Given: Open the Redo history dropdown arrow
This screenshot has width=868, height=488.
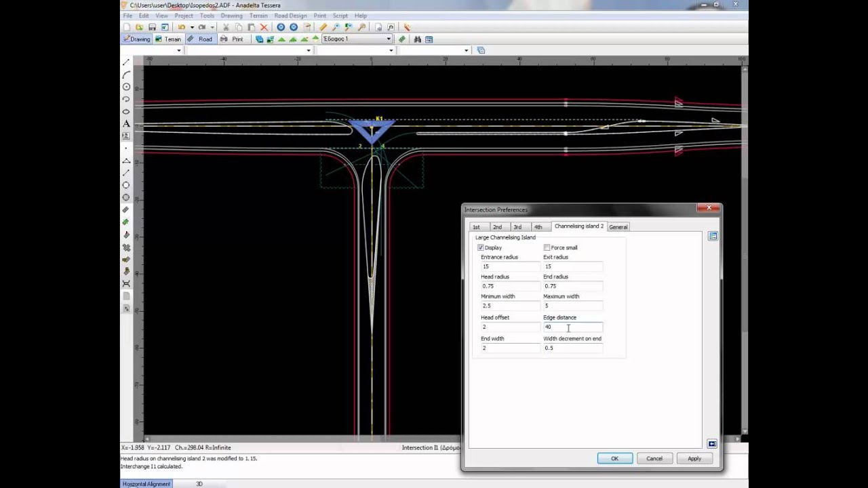Looking at the screenshot, I should (x=212, y=27).
